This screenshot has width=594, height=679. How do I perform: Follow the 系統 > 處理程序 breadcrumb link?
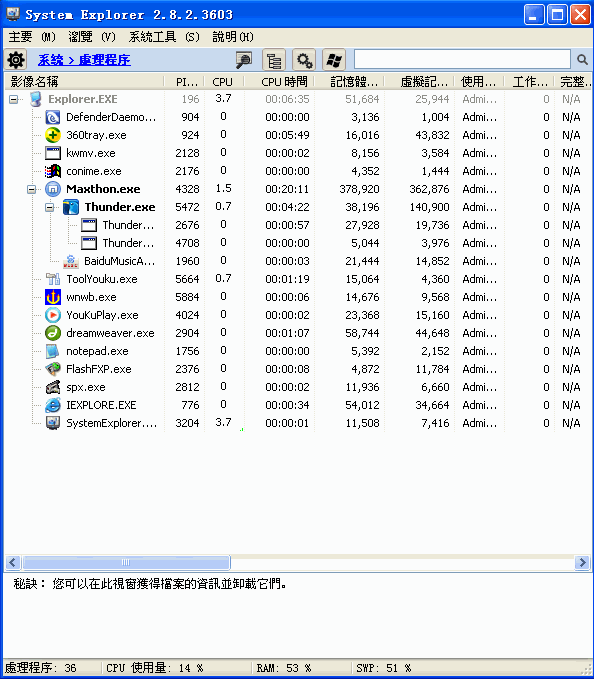click(x=84, y=60)
